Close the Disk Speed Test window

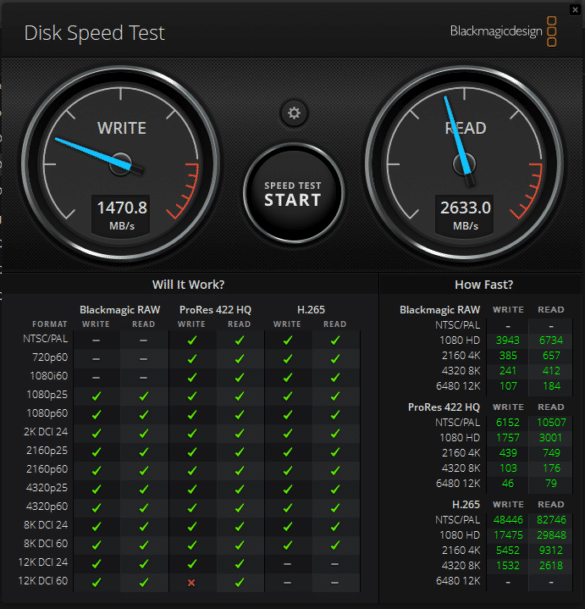pos(575,10)
